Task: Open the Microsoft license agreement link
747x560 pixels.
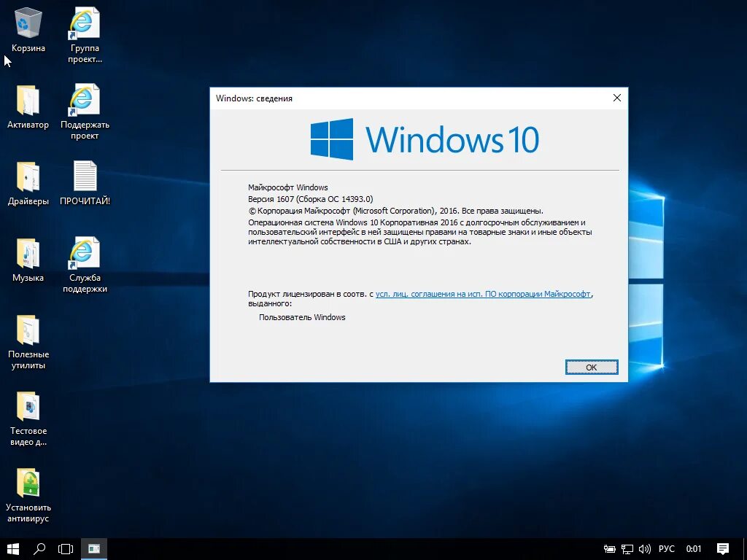Action: point(483,294)
